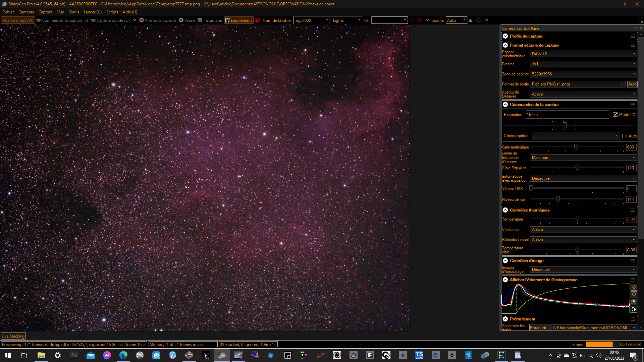Open the Refroidissement Activé dropdown

583,240
